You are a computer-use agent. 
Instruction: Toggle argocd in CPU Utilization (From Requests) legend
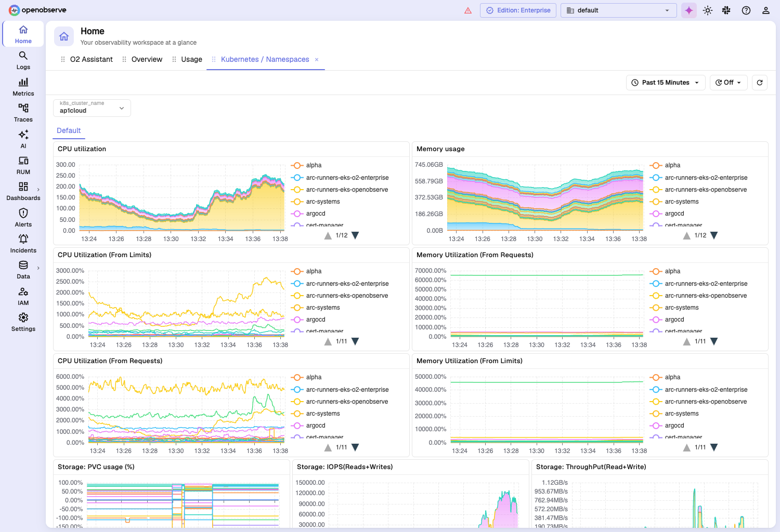tap(308, 425)
